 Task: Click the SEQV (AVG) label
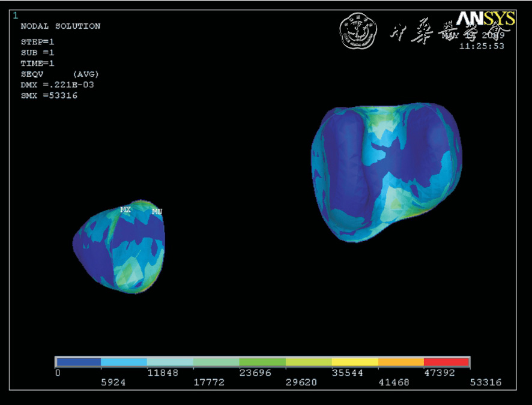59,74
